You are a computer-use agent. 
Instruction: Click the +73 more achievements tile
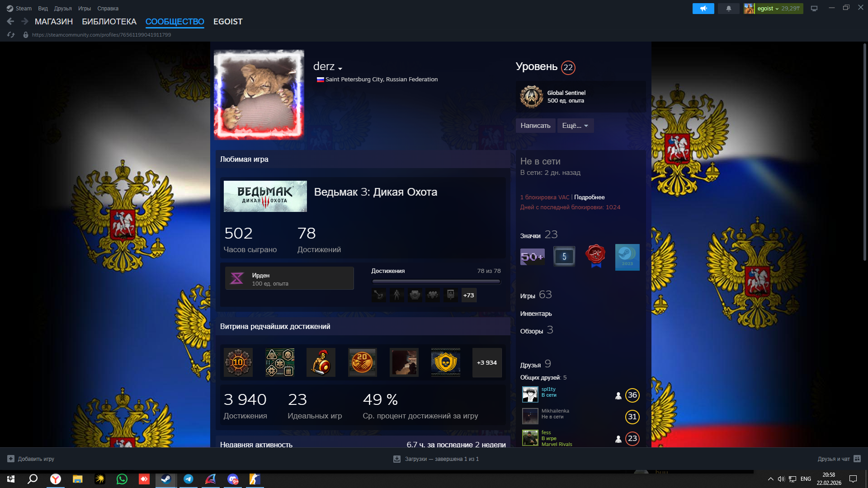[x=468, y=296]
